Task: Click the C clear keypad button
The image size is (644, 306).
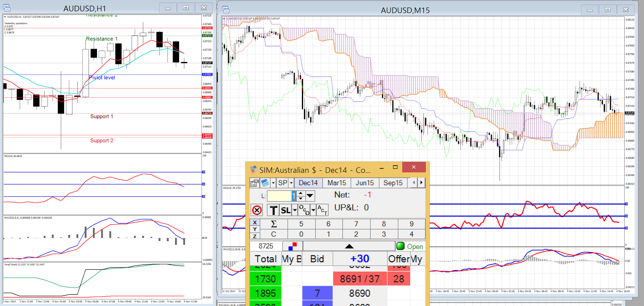Action: coord(274,234)
